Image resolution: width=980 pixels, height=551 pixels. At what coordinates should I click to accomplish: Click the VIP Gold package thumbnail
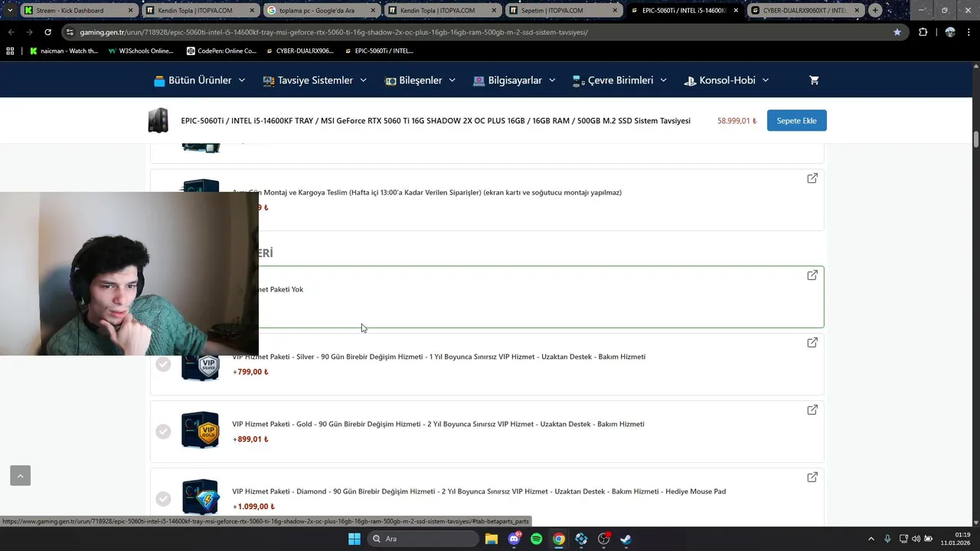pyautogui.click(x=201, y=430)
